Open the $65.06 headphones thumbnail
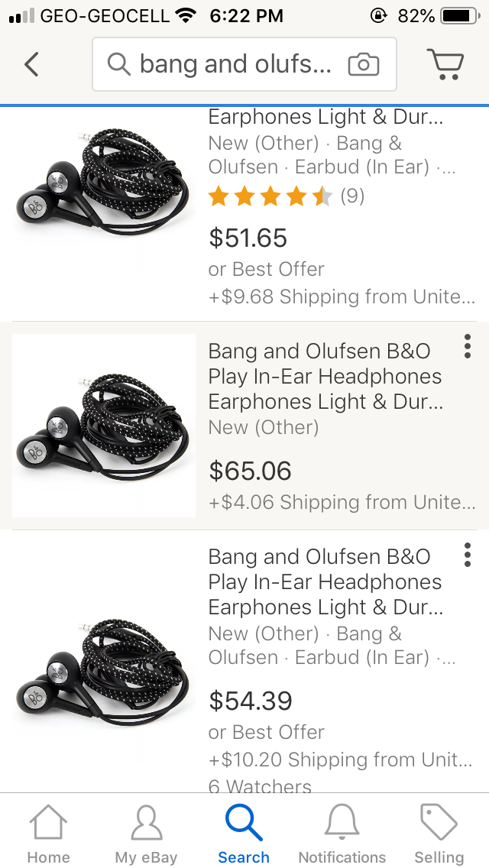 [104, 426]
